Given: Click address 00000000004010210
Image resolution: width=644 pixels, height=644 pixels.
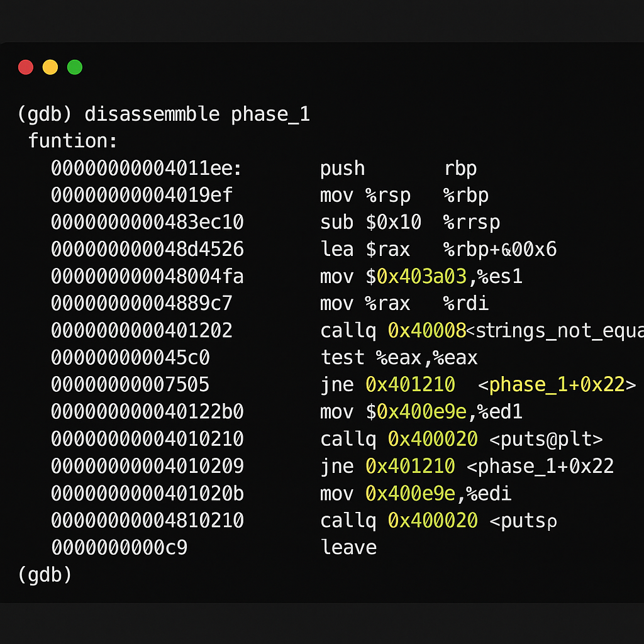Looking at the screenshot, I should [x=147, y=439].
